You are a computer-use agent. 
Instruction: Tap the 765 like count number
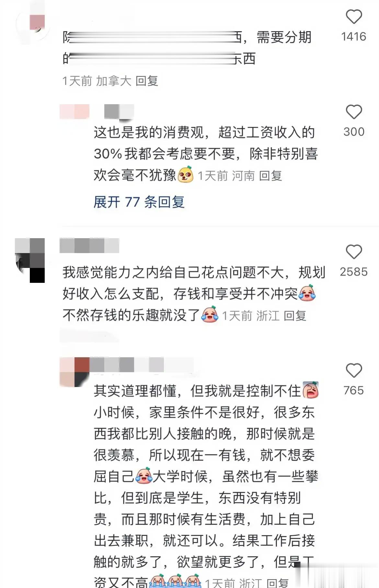point(354,390)
